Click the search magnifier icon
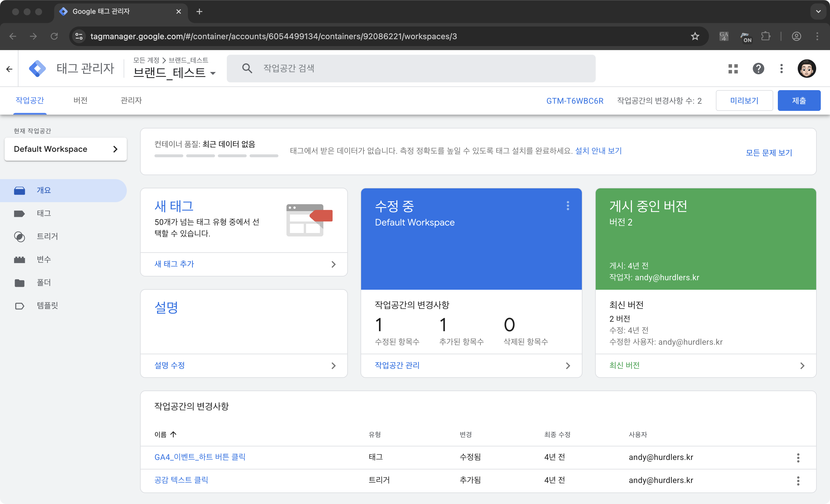The image size is (830, 504). coord(247,68)
